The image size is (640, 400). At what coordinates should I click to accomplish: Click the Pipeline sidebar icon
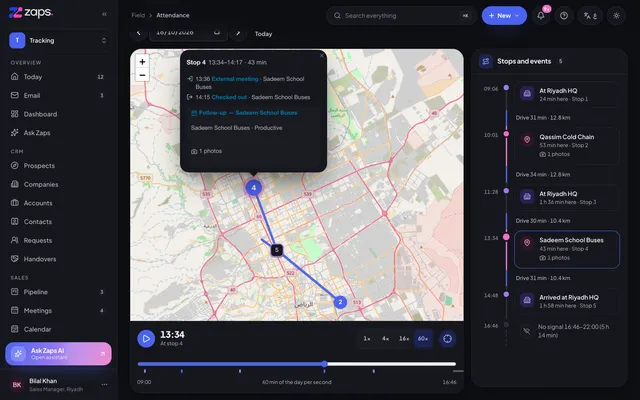point(15,292)
